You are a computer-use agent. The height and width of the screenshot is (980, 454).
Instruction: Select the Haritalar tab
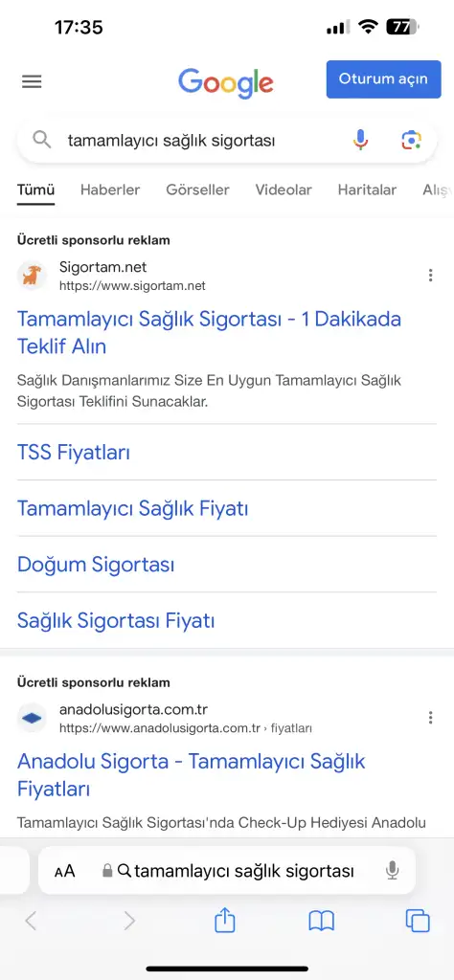coord(367,190)
